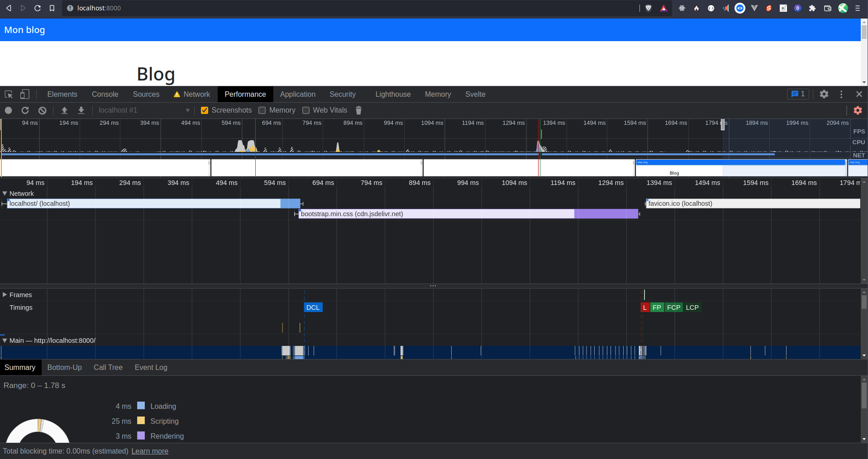The height and width of the screenshot is (459, 868).
Task: Load a profile from file
Action: 64,110
